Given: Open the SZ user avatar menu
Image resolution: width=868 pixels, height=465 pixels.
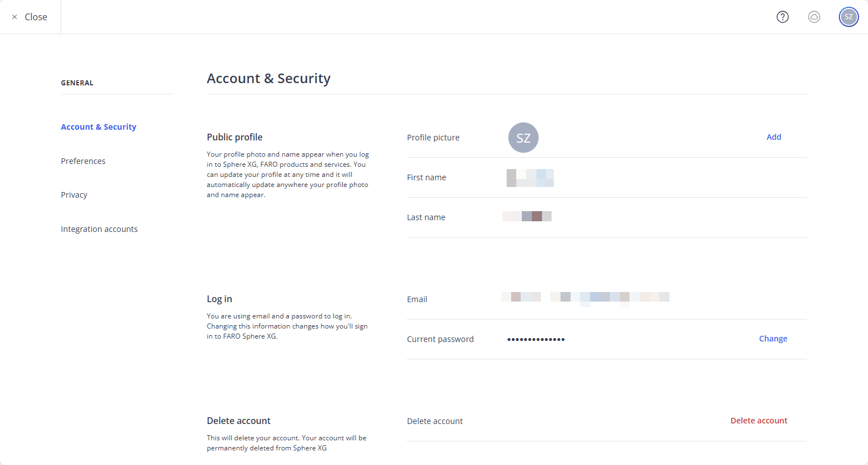Looking at the screenshot, I should 848,17.
